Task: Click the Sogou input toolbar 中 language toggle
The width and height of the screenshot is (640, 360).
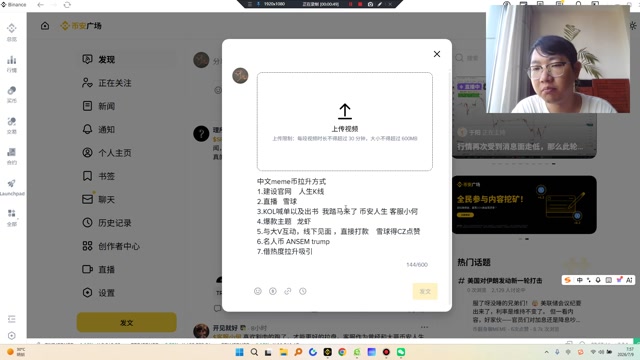Action: (580, 280)
